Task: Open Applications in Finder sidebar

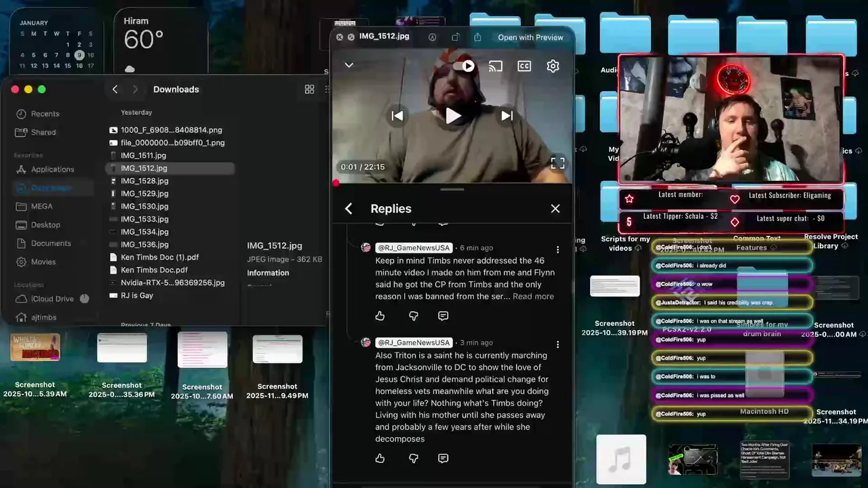Action: (54, 169)
